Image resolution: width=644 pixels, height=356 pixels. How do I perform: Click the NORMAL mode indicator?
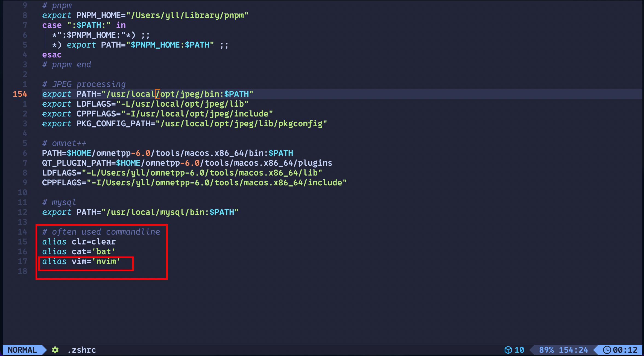pos(22,350)
